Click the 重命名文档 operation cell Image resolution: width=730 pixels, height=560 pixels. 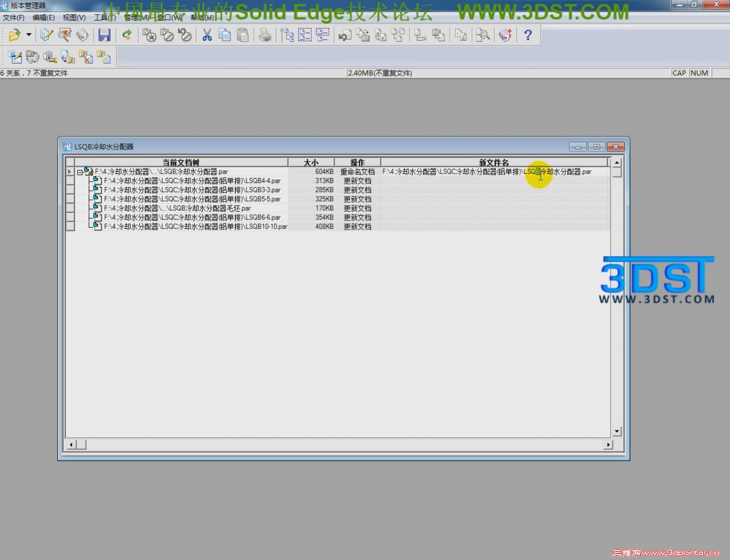click(357, 172)
